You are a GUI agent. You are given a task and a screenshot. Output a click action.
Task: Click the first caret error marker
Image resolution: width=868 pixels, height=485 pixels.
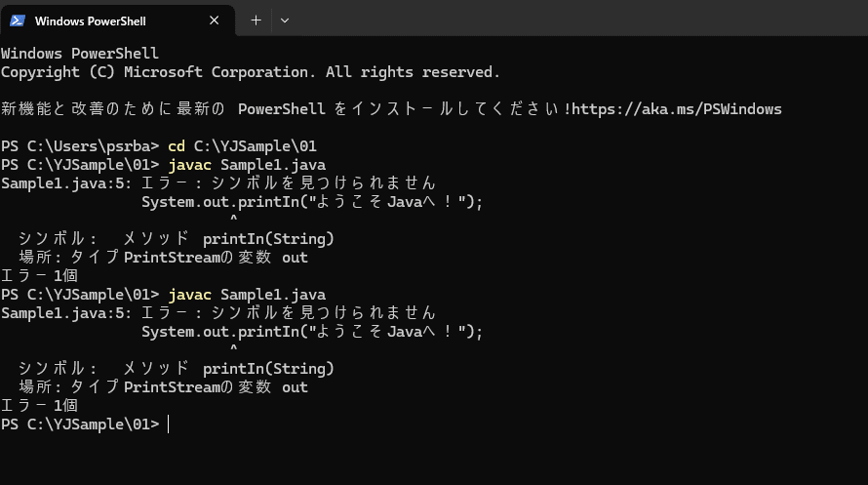pyautogui.click(x=234, y=219)
